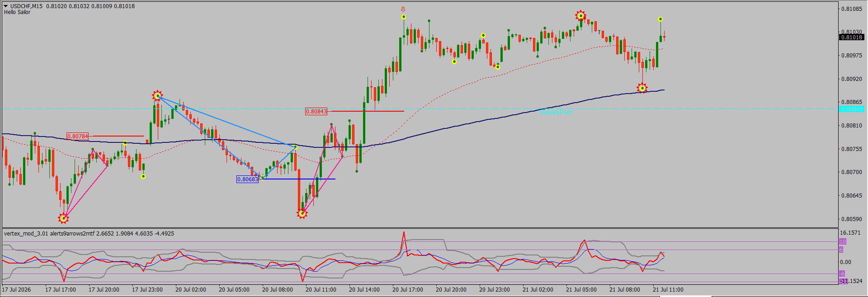
Task: Click the 21 Jul 05:00 time label
Action: point(581,290)
